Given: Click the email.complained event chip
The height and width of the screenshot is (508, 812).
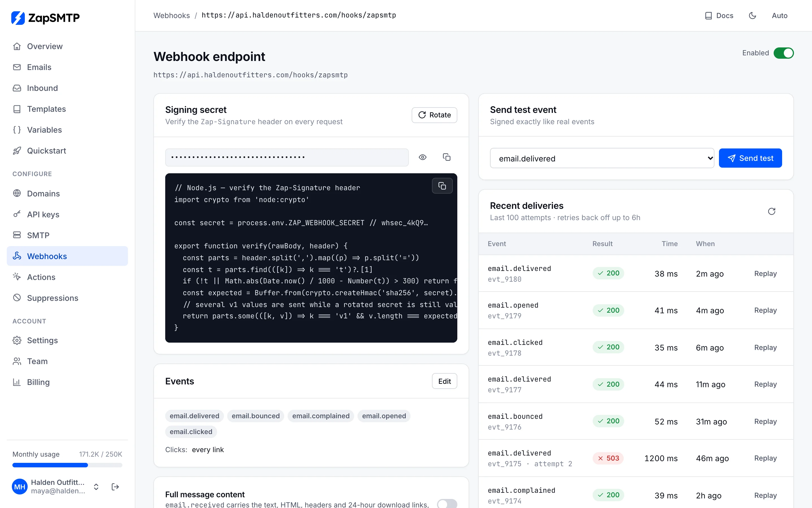Looking at the screenshot, I should pos(321,416).
